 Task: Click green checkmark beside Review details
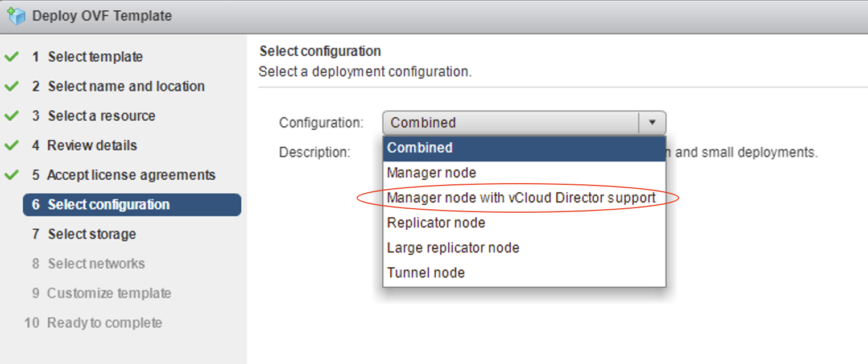point(11,146)
